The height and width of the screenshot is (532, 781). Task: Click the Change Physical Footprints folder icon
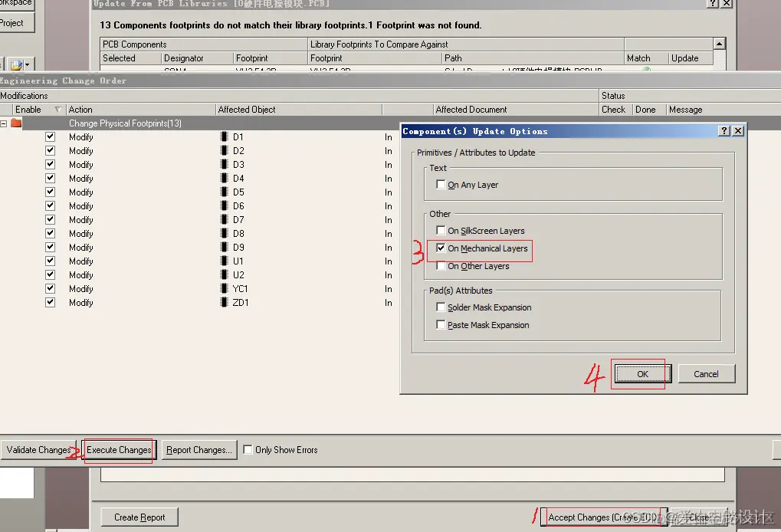point(16,123)
